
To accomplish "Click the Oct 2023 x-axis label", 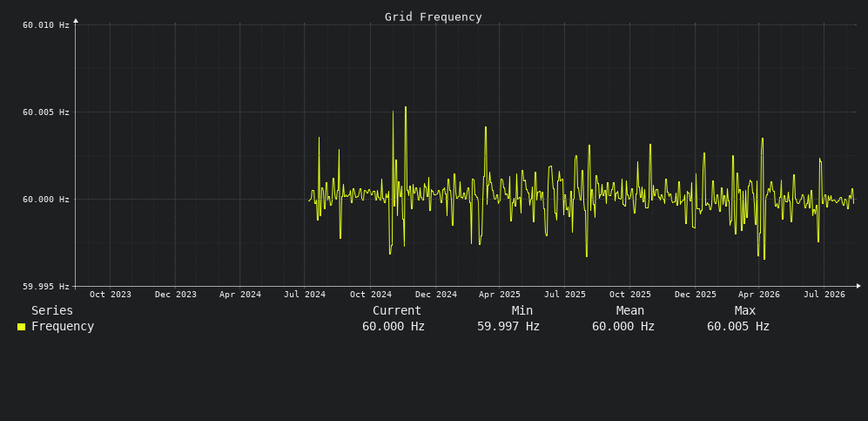I will (111, 294).
